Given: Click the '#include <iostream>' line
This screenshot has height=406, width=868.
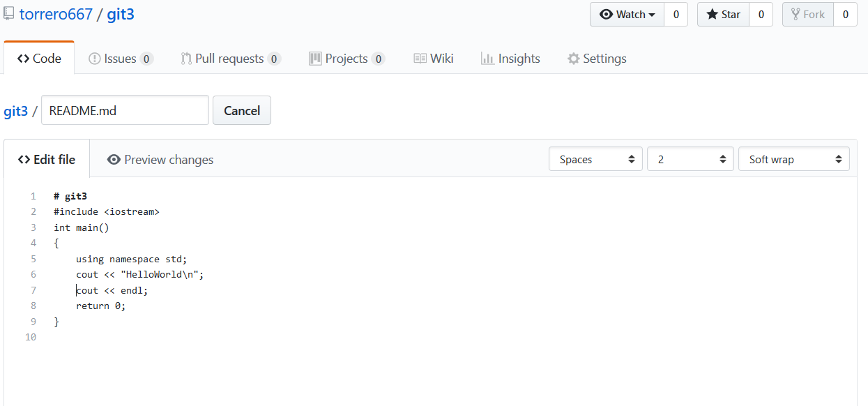Looking at the screenshot, I should click(107, 211).
